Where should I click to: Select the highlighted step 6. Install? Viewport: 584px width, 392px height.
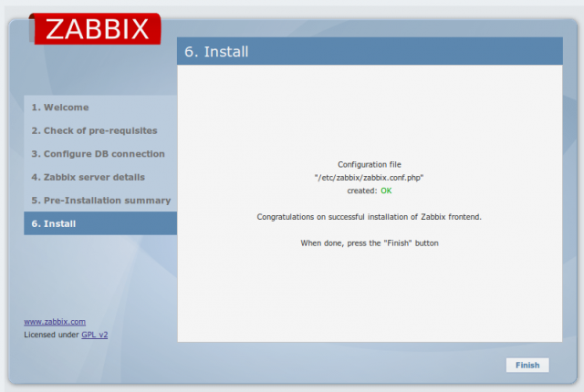100,223
